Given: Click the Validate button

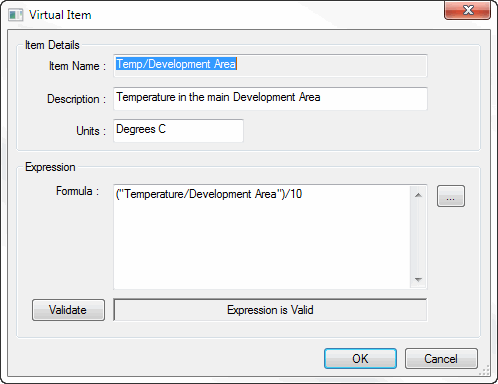Looking at the screenshot, I should tap(68, 310).
